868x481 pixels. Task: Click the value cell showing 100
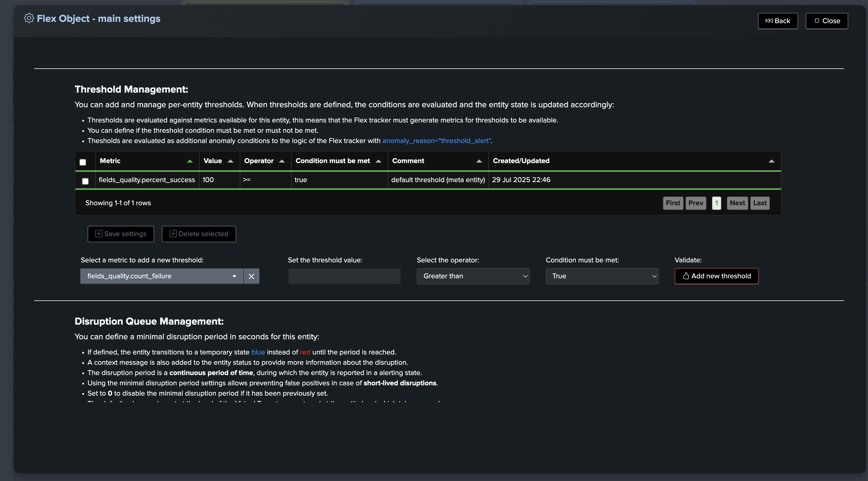(219, 180)
